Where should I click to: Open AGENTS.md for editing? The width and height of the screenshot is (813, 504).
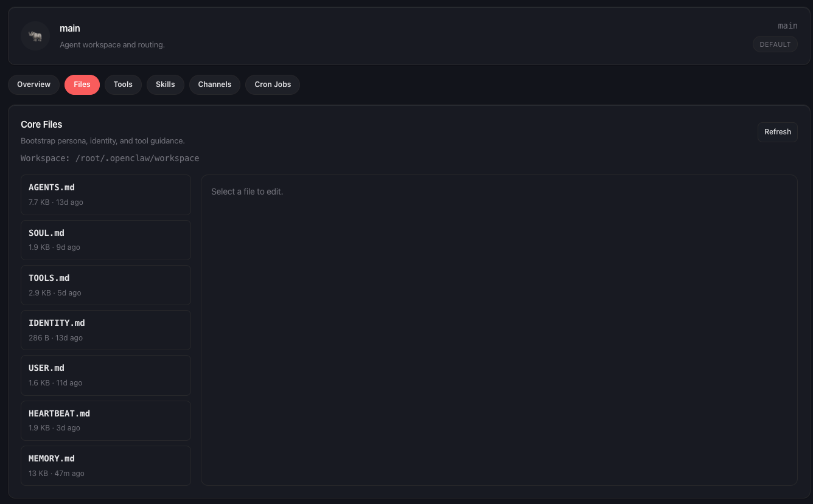(106, 195)
